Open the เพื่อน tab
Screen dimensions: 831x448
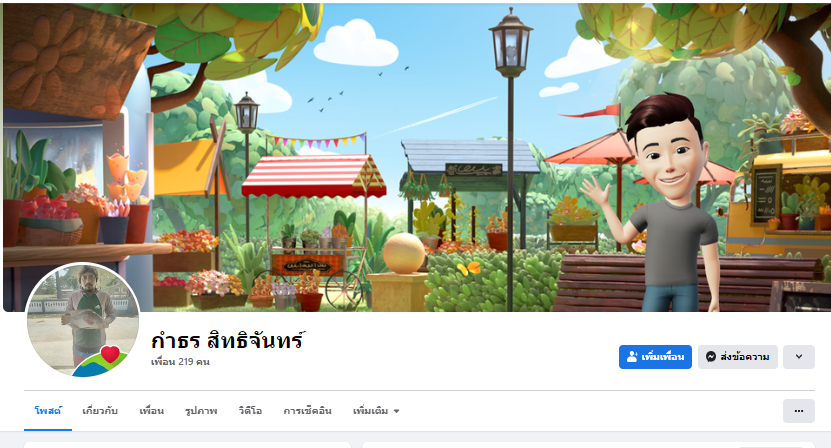152,411
